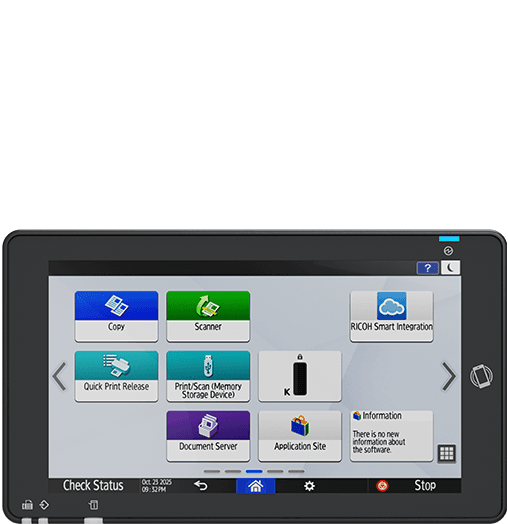This screenshot has height=524, width=508.
Task: Open the Document Server app
Action: coord(208,436)
